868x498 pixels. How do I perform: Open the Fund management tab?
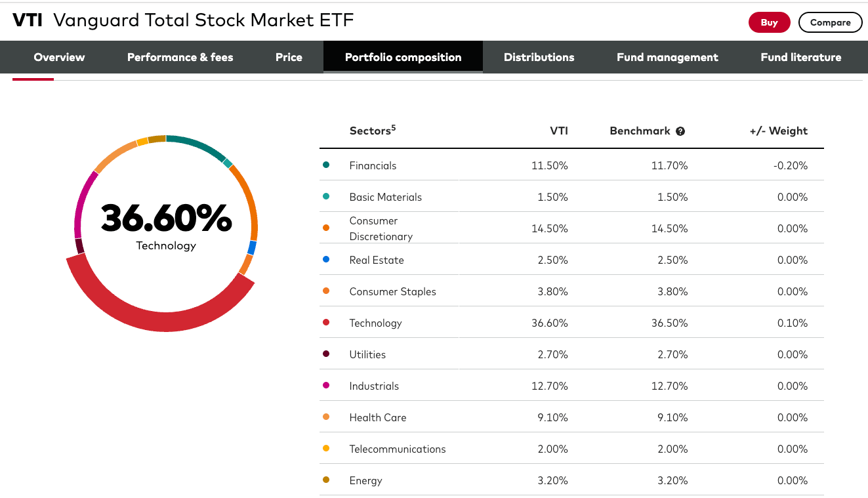[667, 57]
